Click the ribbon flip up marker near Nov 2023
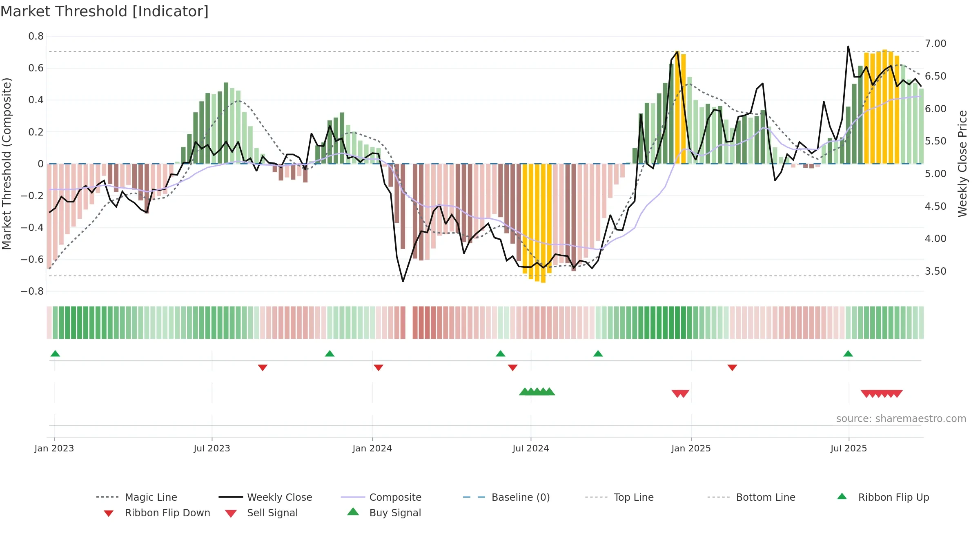 (x=330, y=353)
